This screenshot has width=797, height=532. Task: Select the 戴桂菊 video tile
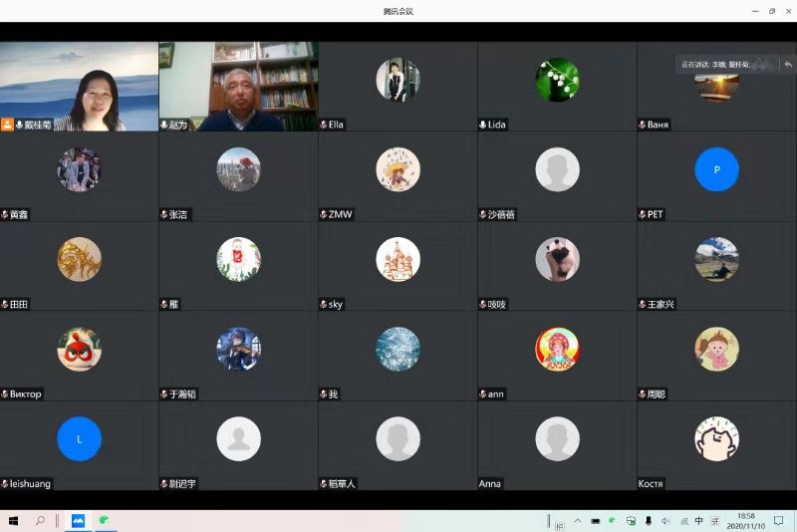[x=80, y=86]
